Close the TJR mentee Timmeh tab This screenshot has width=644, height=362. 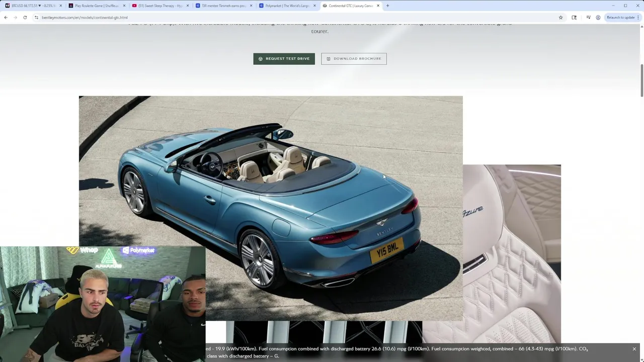(x=251, y=6)
